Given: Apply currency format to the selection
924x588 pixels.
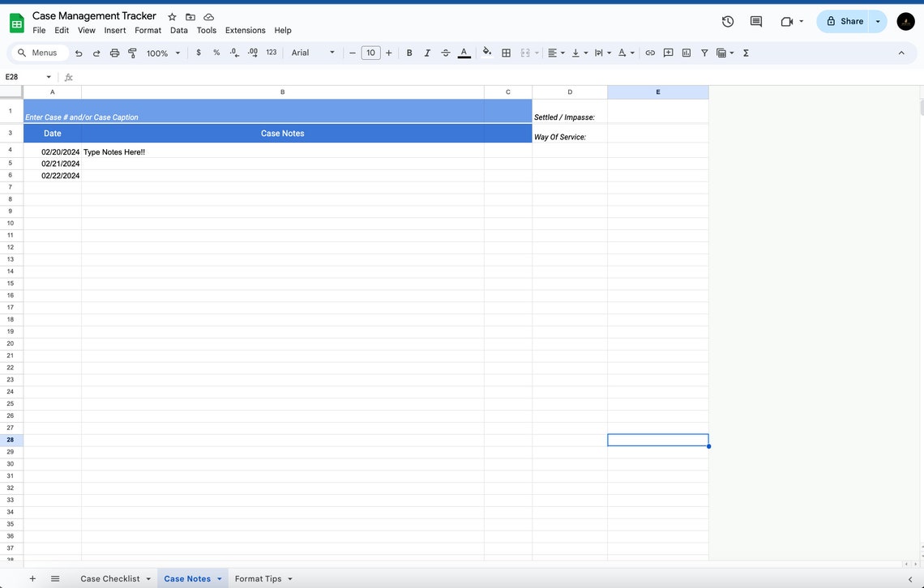Looking at the screenshot, I should (198, 52).
